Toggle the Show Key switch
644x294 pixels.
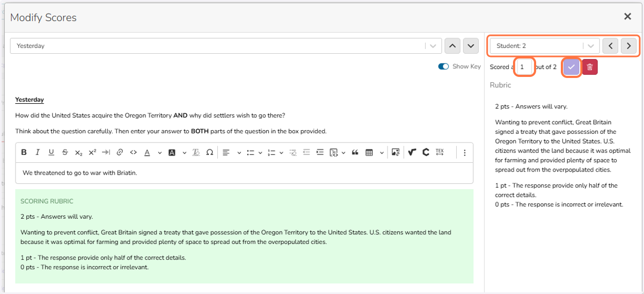[x=443, y=67]
